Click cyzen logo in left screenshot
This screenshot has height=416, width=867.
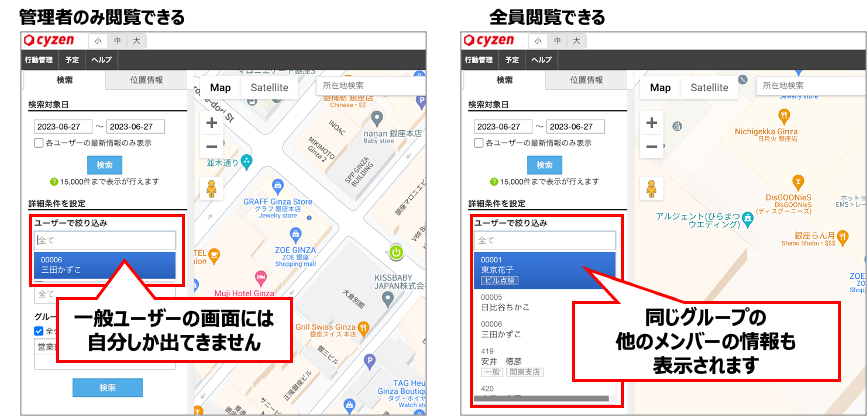coord(50,40)
